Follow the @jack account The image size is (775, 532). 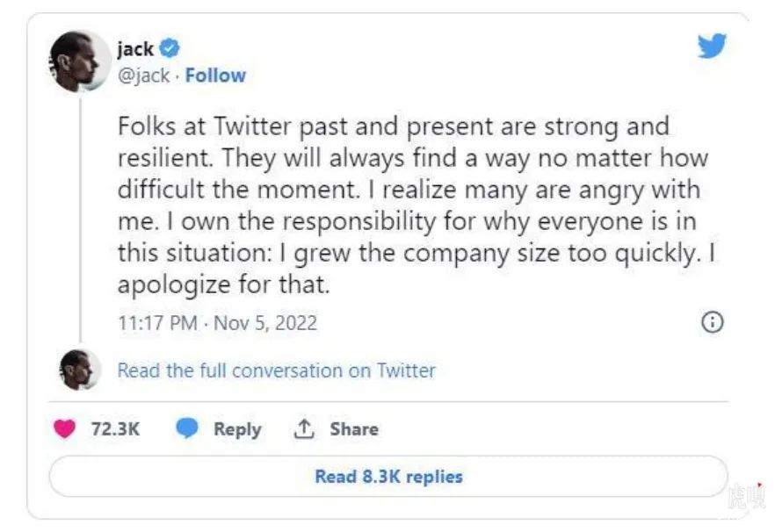coord(215,75)
